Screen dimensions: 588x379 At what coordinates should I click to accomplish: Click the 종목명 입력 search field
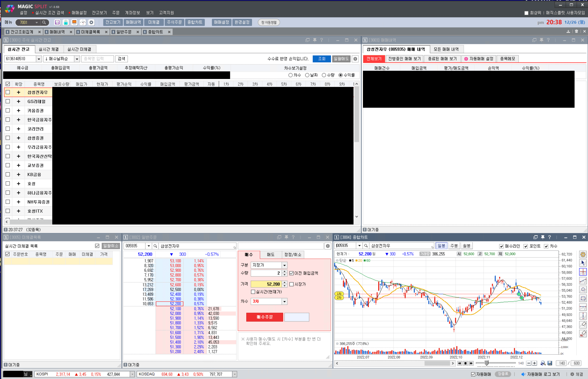[97, 59]
